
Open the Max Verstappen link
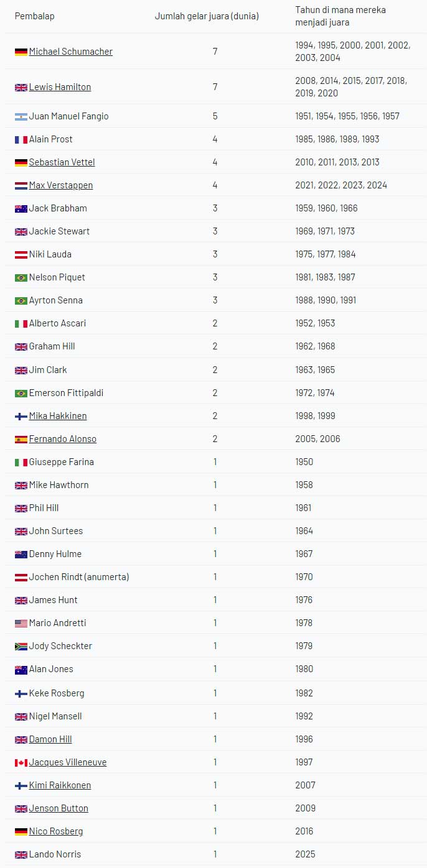[x=61, y=185]
